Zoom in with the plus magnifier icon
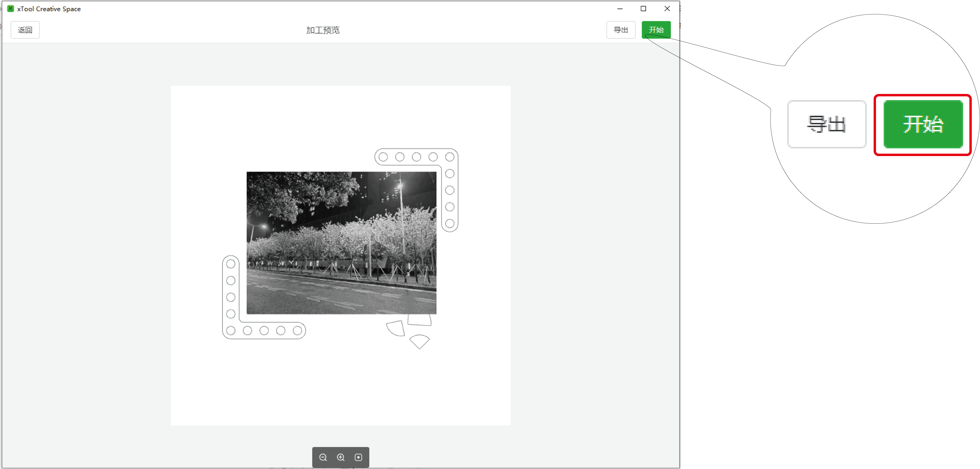Screen dimensions: 980x469 click(341, 457)
